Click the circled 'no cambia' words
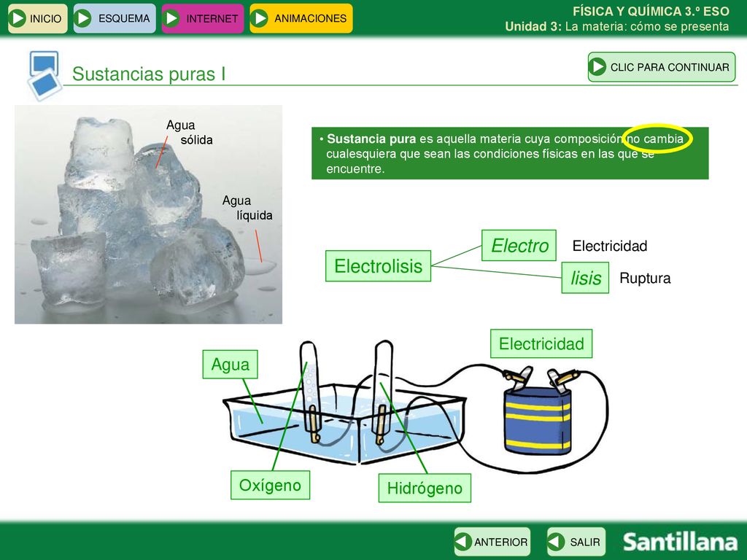 point(656,139)
